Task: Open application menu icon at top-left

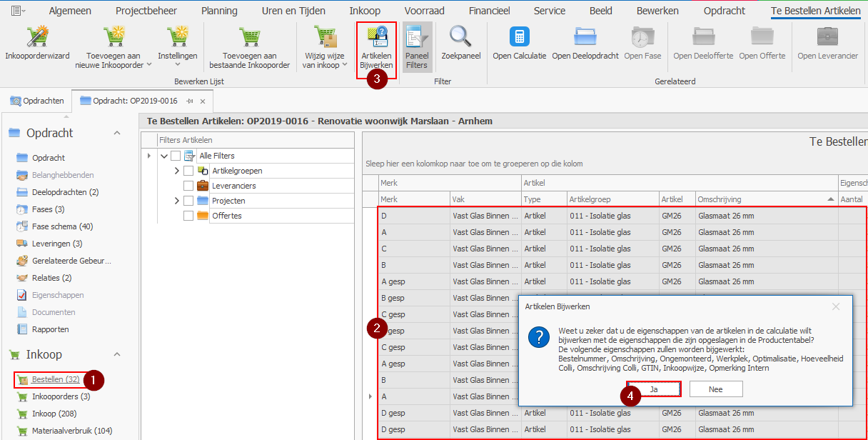Action: (18, 11)
